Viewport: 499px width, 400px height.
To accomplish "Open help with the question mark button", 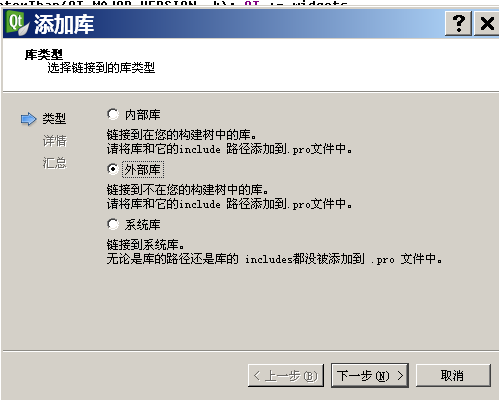I will (x=458, y=23).
